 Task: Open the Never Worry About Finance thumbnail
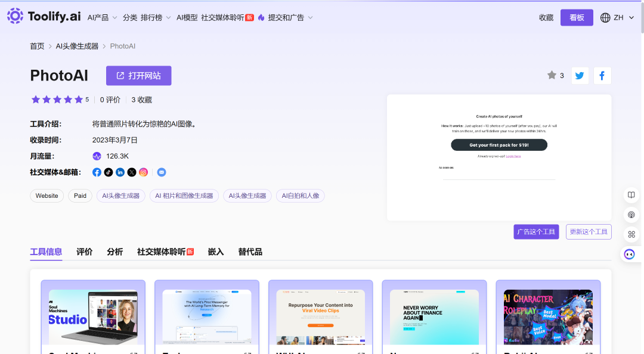tap(435, 317)
